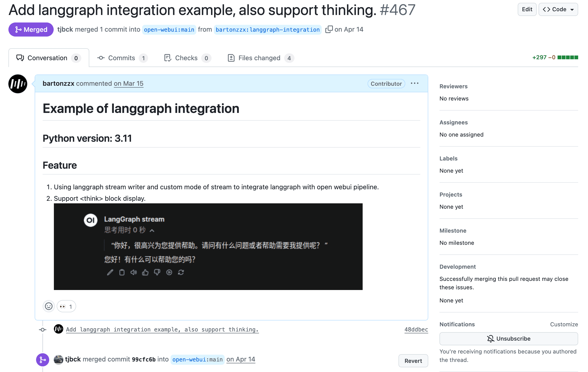Toggle the eyes reaction on the comment

pyautogui.click(x=66, y=306)
